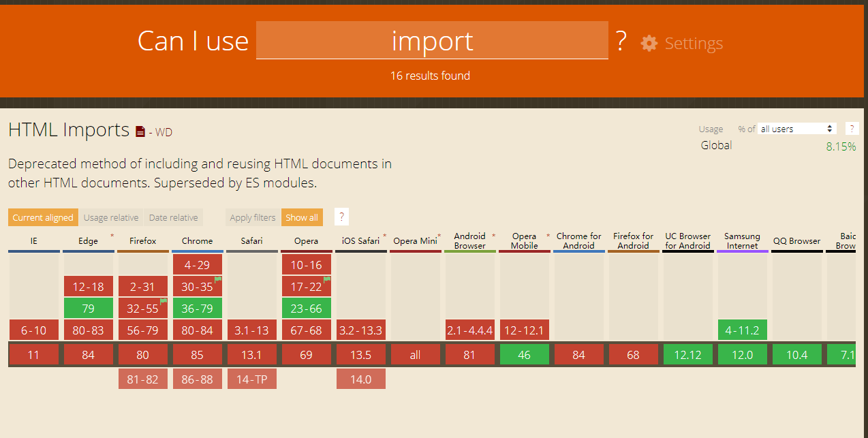Select the Current aligned view

[x=43, y=217]
